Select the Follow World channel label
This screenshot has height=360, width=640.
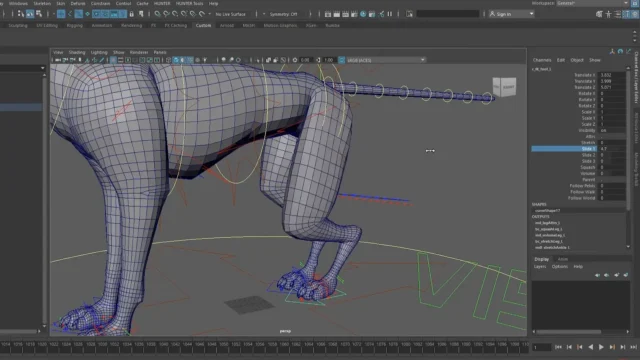coord(582,198)
